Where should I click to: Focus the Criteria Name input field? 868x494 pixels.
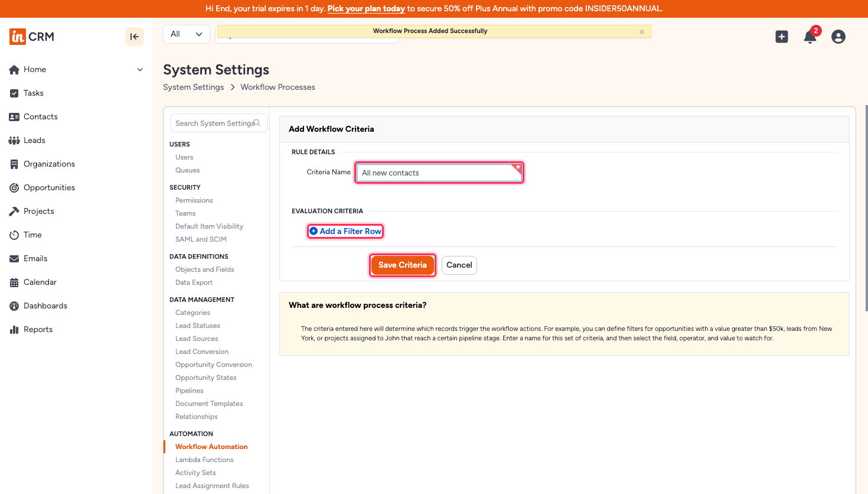tap(439, 173)
